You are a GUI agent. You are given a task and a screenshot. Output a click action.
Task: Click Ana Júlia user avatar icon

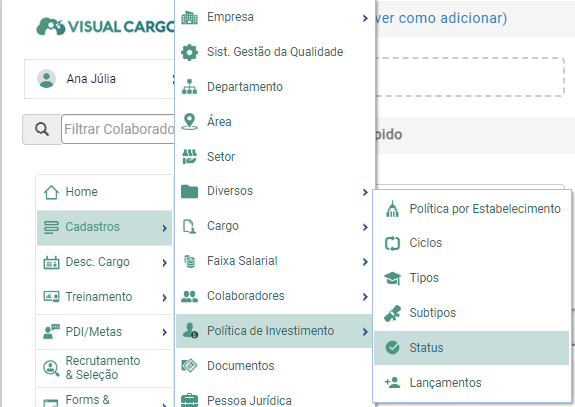46,79
